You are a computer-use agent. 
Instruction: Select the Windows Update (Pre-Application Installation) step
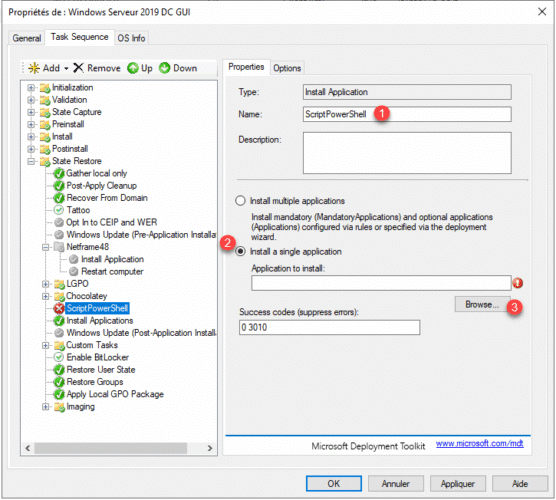[141, 235]
